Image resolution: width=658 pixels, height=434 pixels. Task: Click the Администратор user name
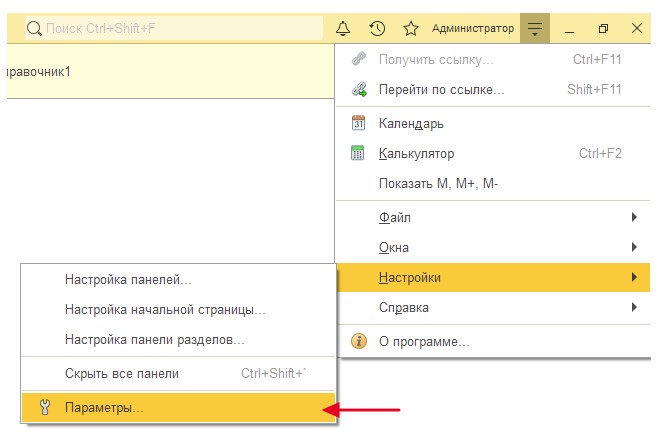click(472, 29)
